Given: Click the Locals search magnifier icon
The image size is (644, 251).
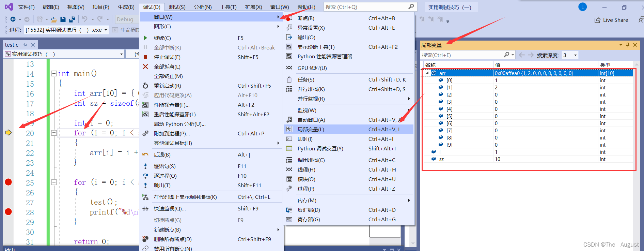Looking at the screenshot, I should 507,55.
